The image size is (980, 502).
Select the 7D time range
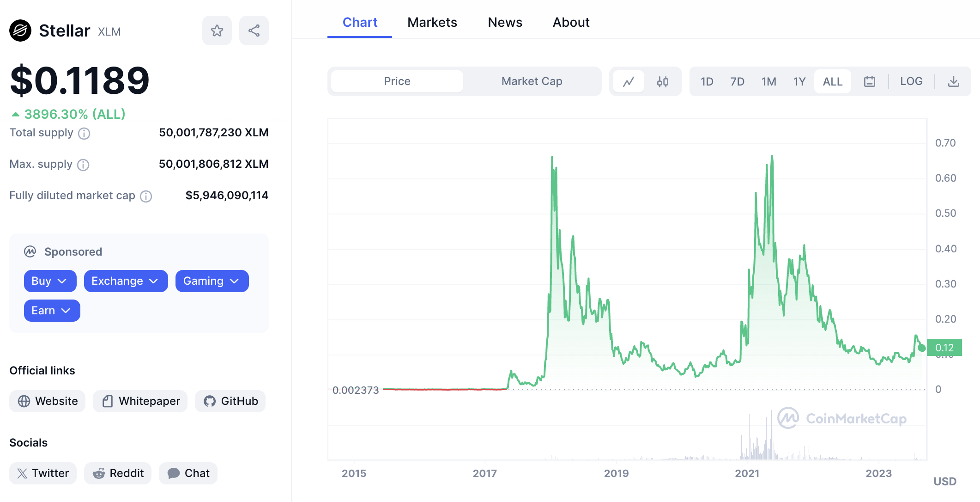(x=737, y=82)
